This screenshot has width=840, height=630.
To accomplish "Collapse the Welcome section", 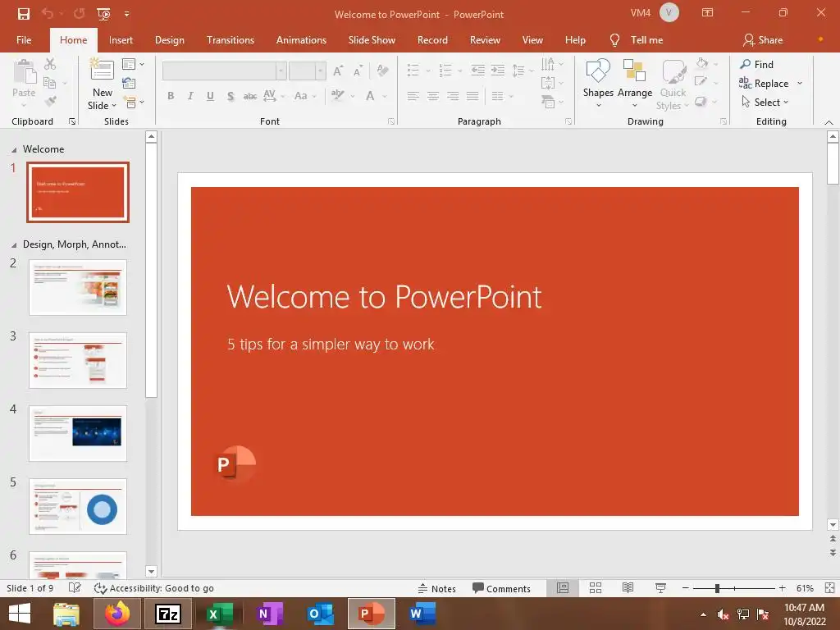I will coord(14,150).
